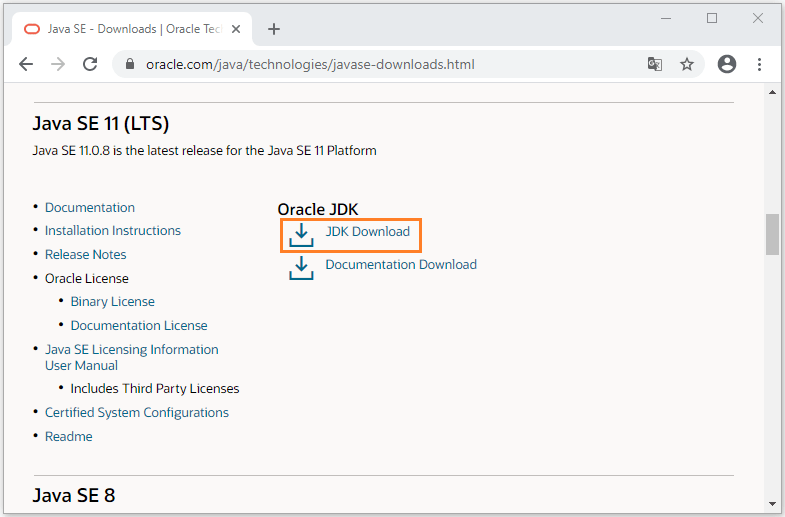Click the Documentation Download arrow icon
The image size is (785, 517).
pyautogui.click(x=300, y=267)
